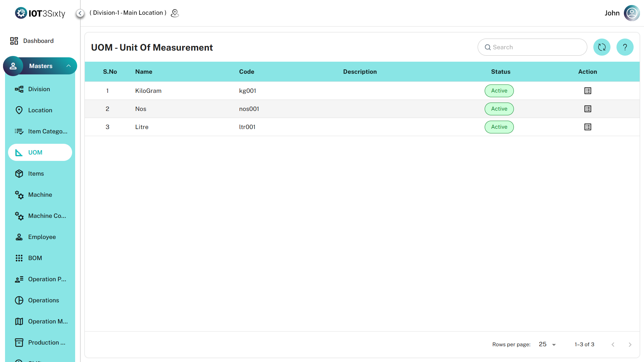Screen dimensions: 644x362
Task: Open the rows per page dropdown
Action: [x=547, y=344]
